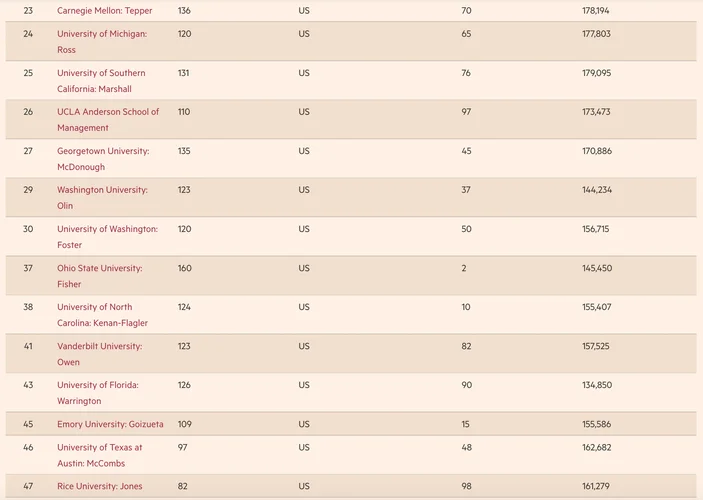Open University of Florida: Warrington link

[98, 393]
